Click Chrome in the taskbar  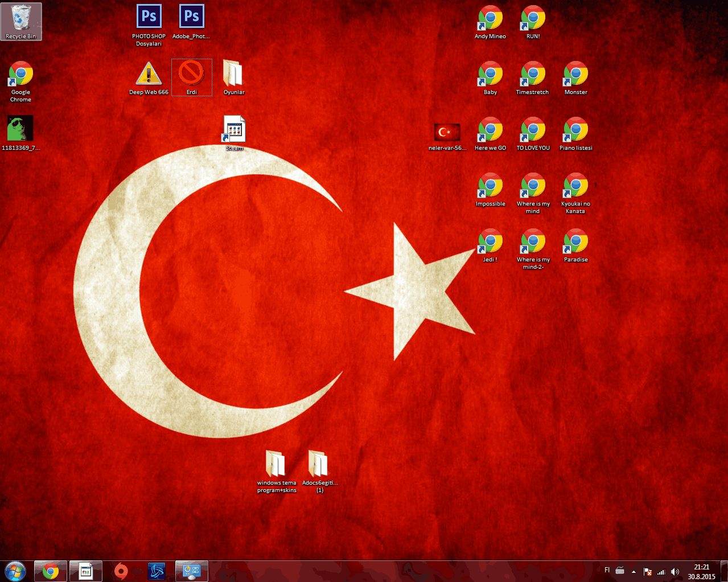[51, 571]
